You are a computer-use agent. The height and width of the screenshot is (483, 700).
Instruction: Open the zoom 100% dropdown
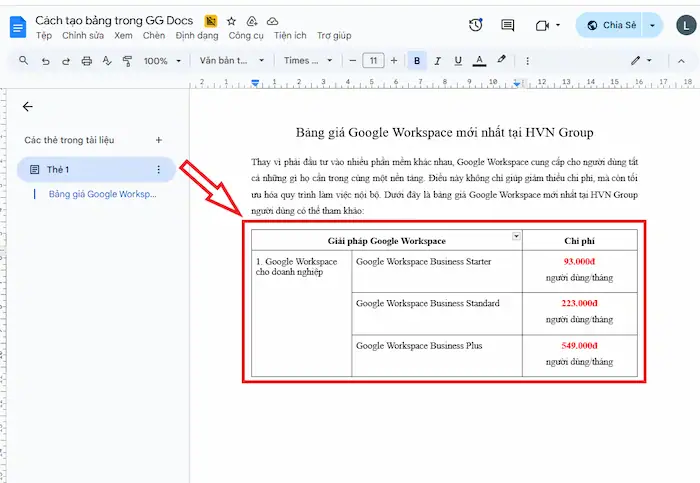pos(161,61)
